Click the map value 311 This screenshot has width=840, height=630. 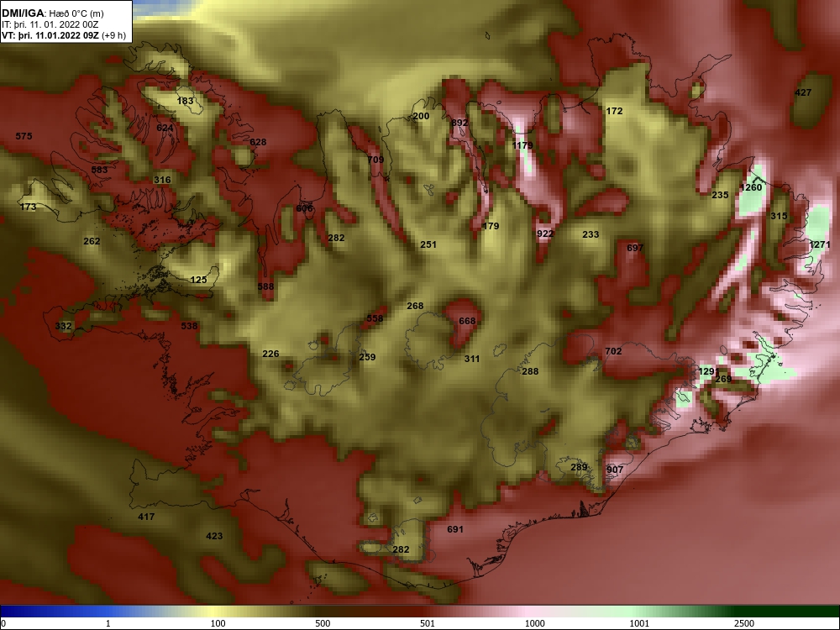click(472, 359)
